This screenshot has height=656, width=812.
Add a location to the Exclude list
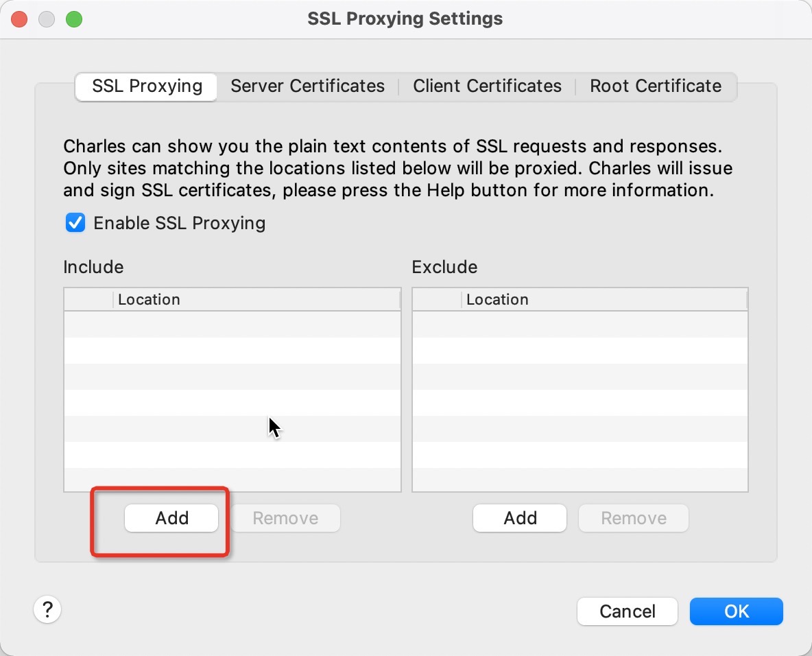(520, 518)
